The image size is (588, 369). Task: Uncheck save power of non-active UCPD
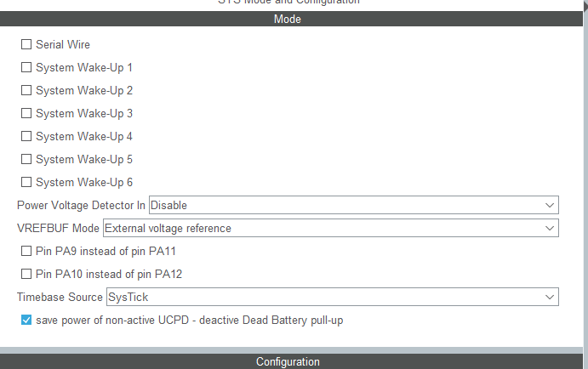[26, 320]
